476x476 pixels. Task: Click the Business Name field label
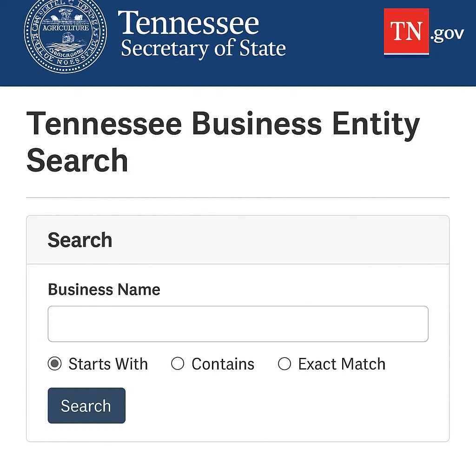pos(104,290)
